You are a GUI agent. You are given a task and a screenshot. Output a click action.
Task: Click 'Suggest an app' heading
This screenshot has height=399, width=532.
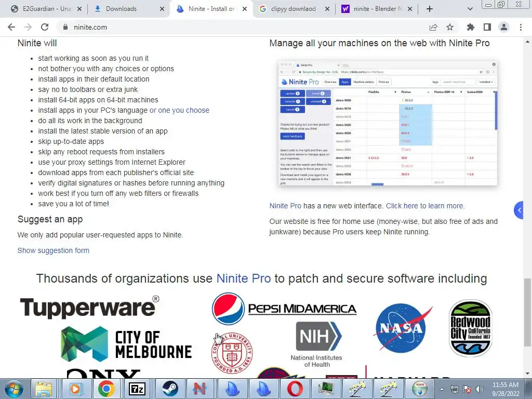[50, 219]
